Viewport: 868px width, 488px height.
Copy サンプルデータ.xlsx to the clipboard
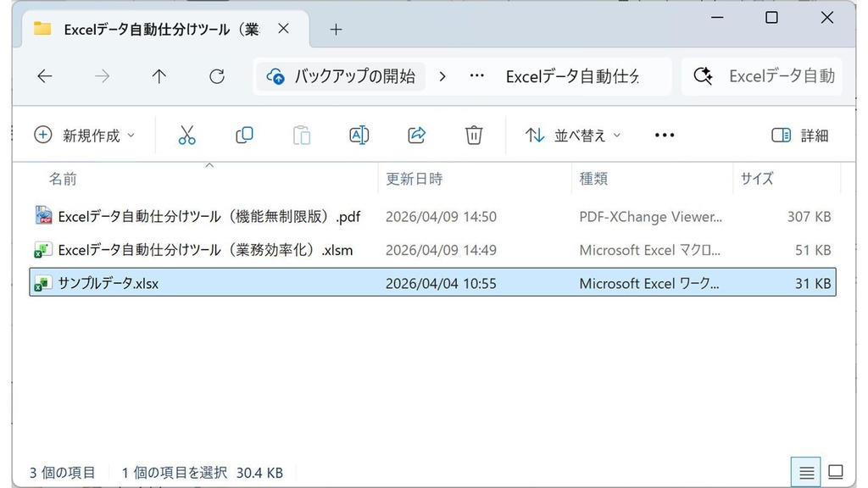pos(244,135)
